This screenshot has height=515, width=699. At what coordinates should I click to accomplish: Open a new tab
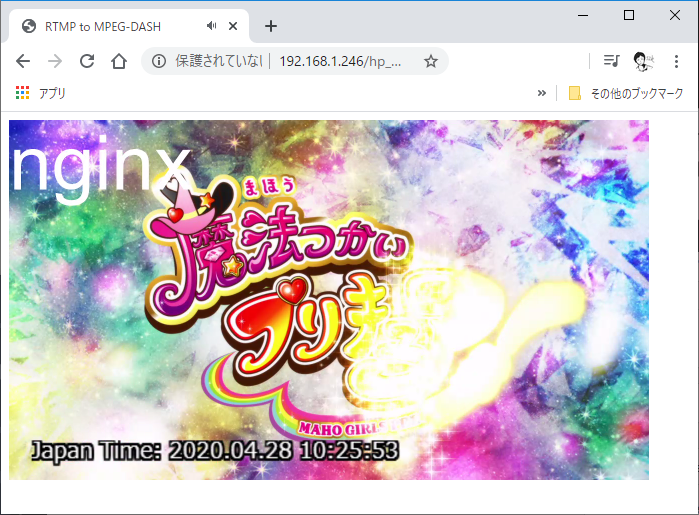point(270,26)
